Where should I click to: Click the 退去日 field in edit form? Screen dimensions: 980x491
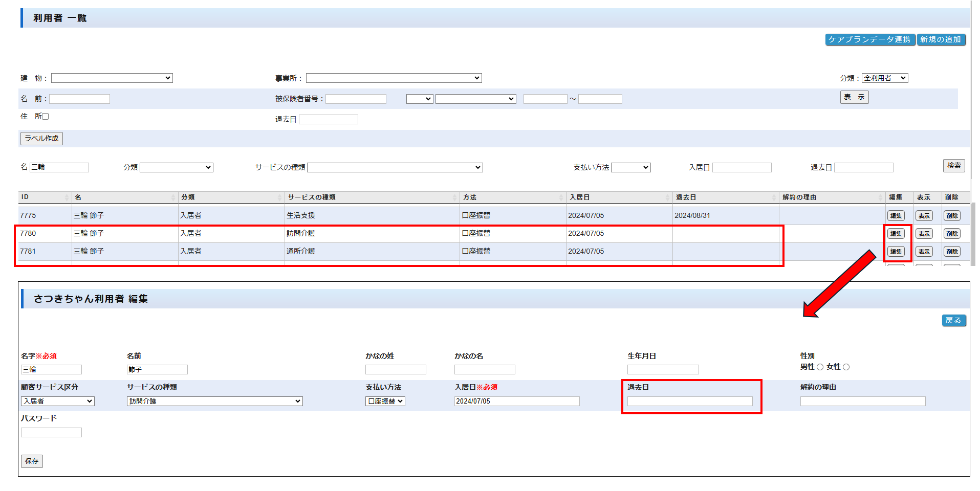[689, 401]
